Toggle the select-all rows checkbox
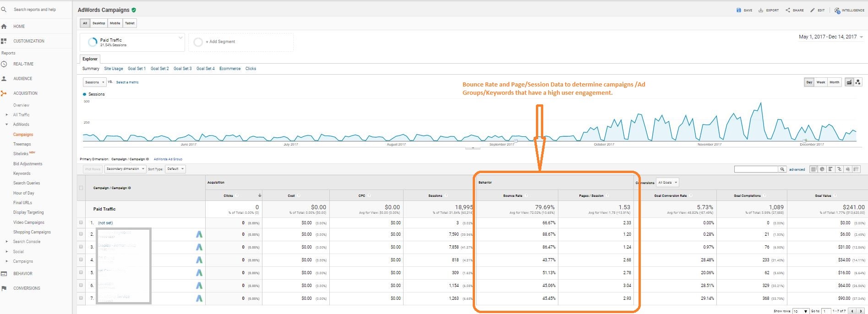 tap(81, 188)
